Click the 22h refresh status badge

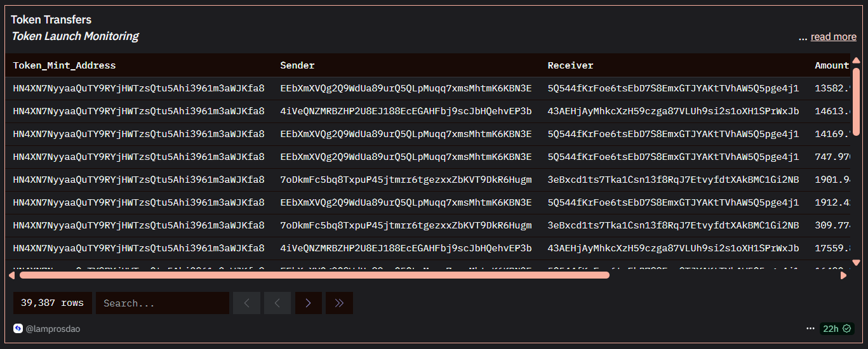[836, 329]
